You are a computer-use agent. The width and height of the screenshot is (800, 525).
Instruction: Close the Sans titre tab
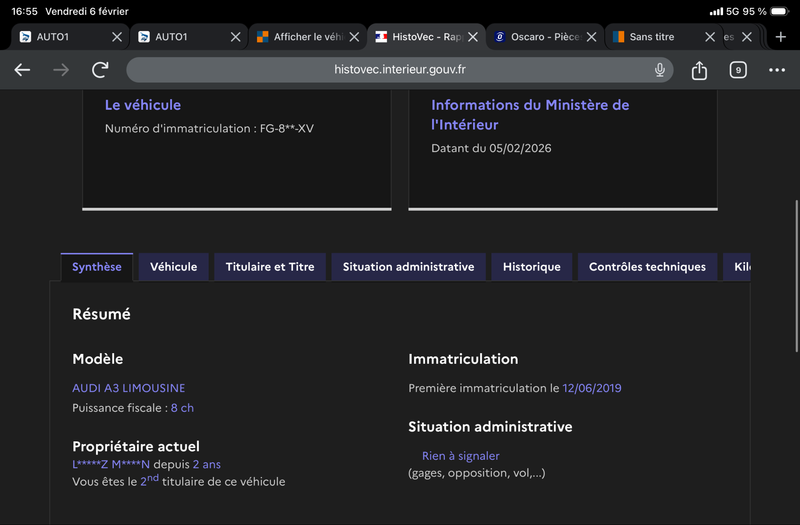coord(710,37)
